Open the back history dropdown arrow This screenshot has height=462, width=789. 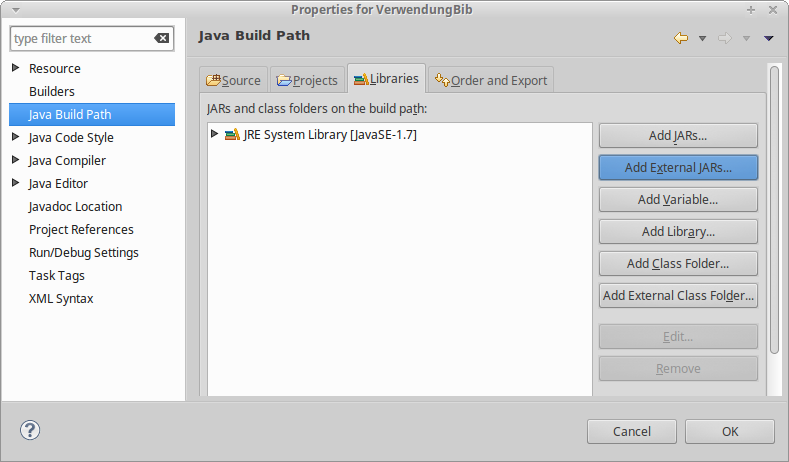702,38
